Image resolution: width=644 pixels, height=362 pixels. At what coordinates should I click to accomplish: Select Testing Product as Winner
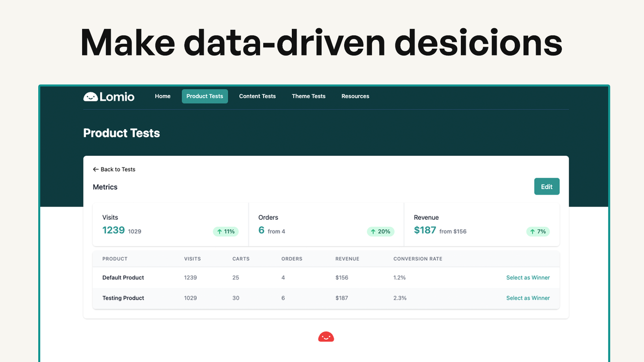[x=528, y=298]
